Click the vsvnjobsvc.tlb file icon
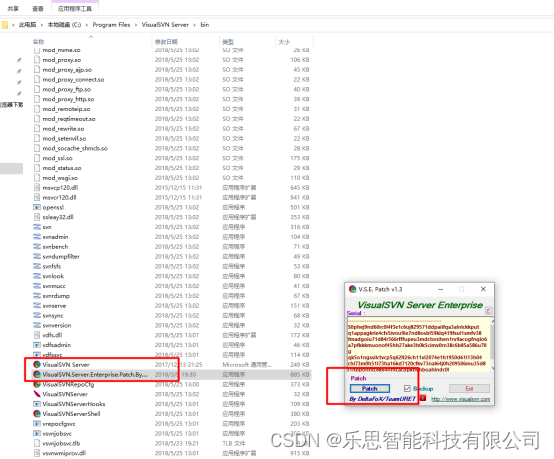 pyautogui.click(x=37, y=443)
